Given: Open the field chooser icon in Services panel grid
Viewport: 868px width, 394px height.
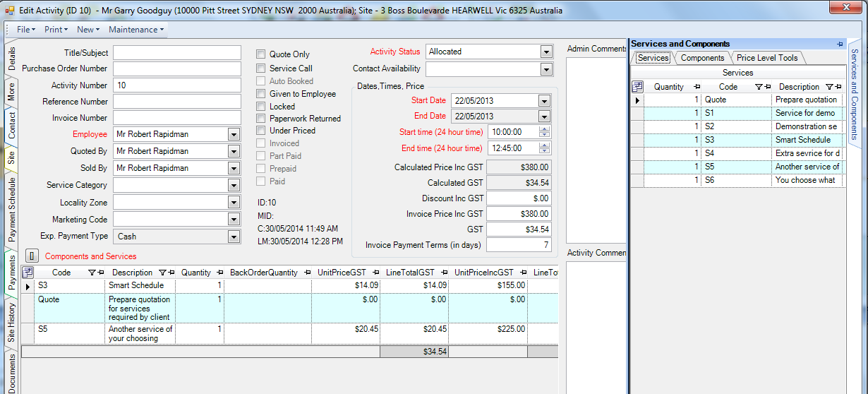Looking at the screenshot, I should coord(637,86).
